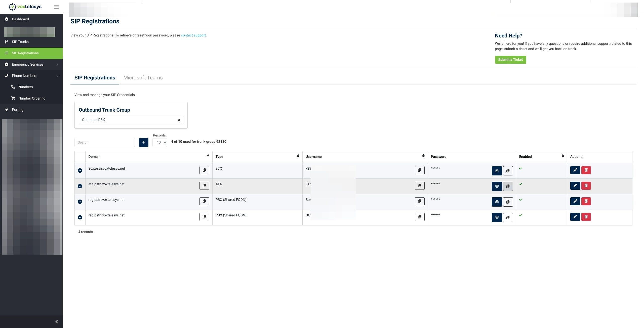
Task: Copy password in the Box username row
Action: coord(508,202)
